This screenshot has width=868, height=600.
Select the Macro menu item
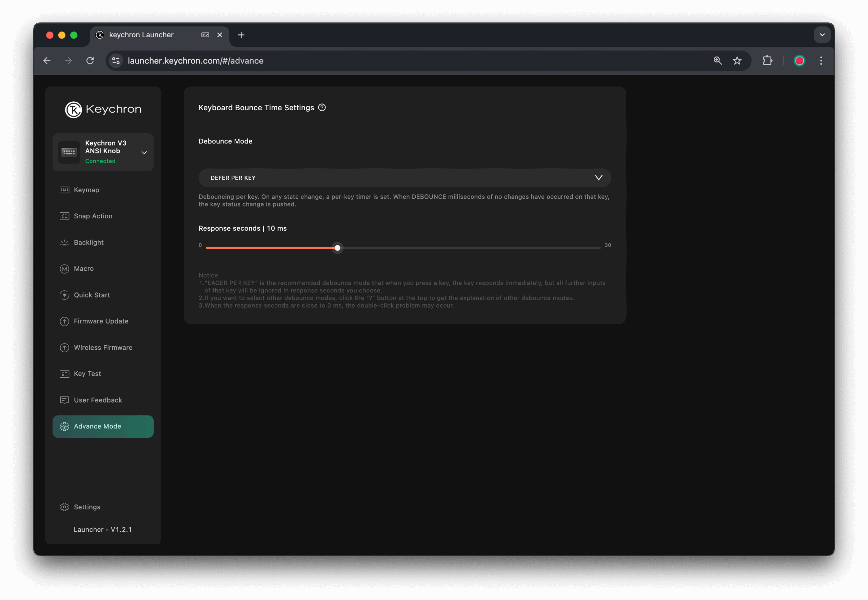[x=103, y=269]
